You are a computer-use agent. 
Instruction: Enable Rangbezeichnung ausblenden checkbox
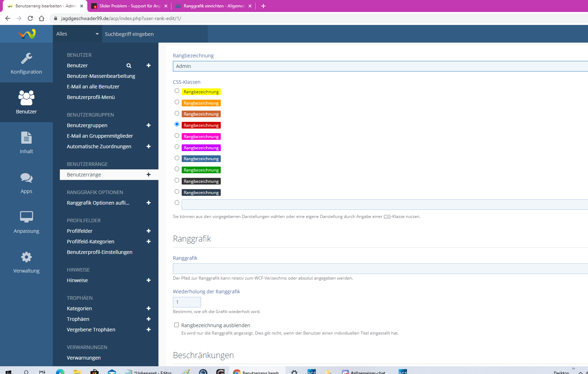[177, 325]
